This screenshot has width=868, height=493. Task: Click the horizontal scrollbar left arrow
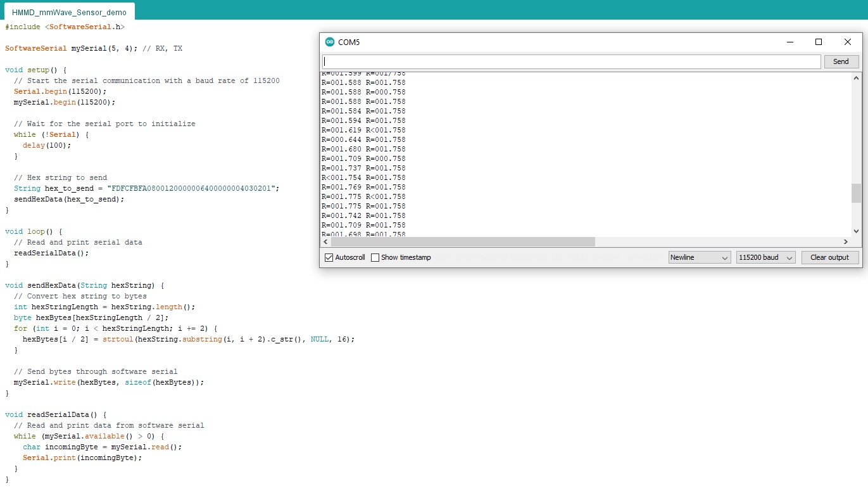pos(325,241)
